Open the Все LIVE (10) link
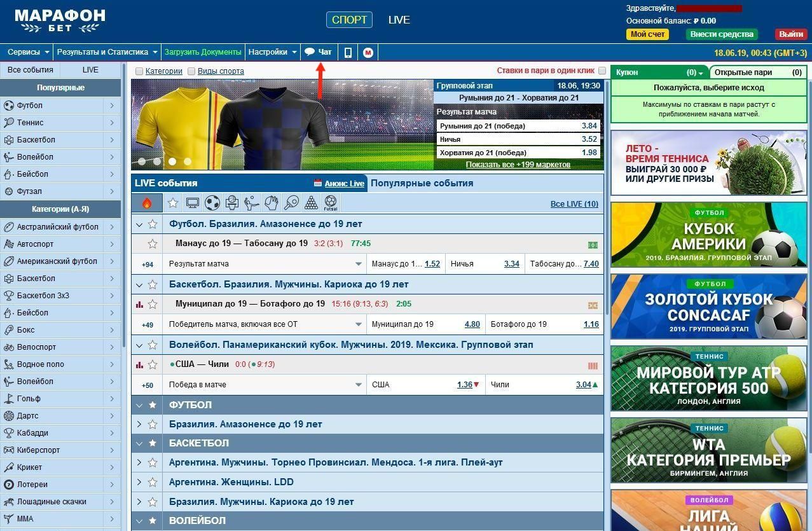 574,204
